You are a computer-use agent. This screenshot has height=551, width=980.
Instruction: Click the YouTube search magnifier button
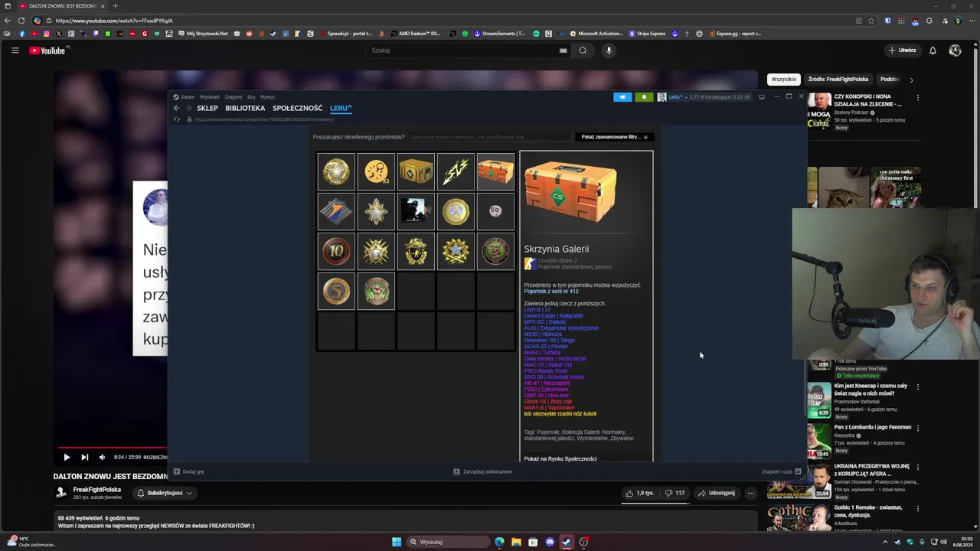click(583, 51)
